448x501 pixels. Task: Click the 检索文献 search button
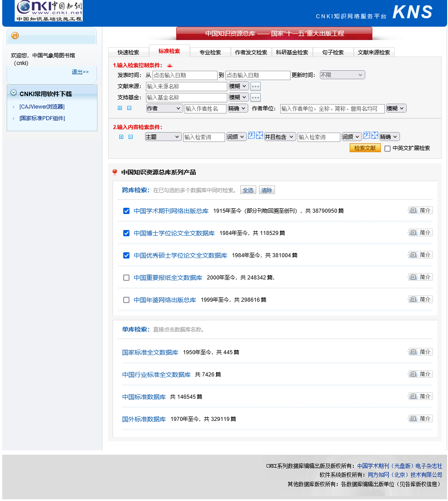365,147
